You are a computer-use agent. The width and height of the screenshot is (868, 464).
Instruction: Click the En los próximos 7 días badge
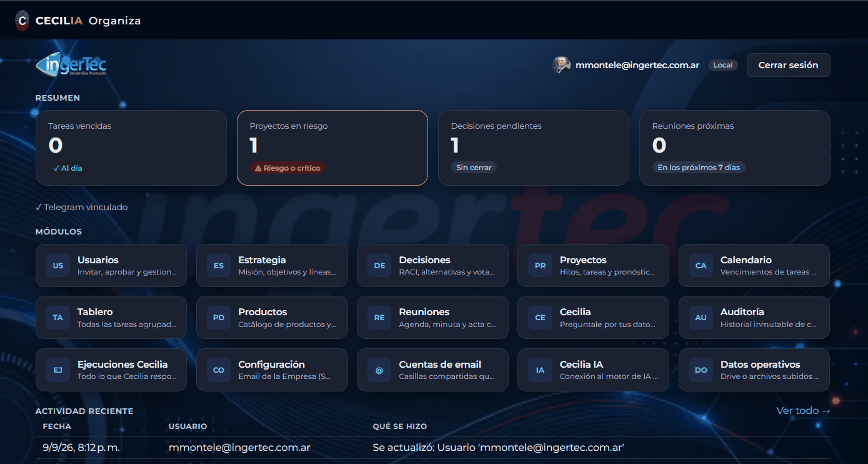pos(699,168)
